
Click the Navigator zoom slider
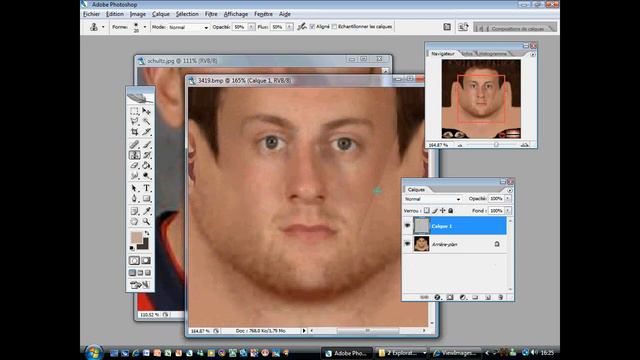click(x=496, y=144)
